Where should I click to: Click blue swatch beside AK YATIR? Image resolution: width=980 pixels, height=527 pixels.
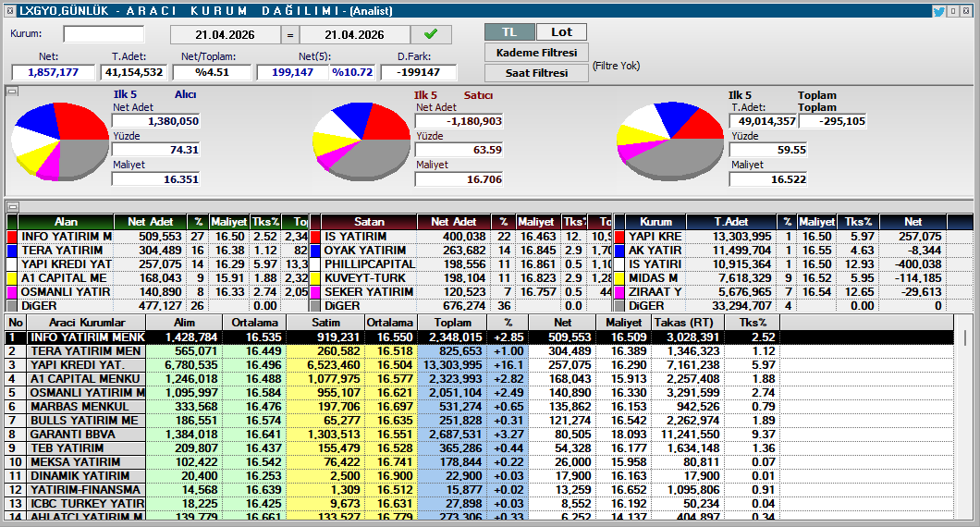[x=619, y=251]
